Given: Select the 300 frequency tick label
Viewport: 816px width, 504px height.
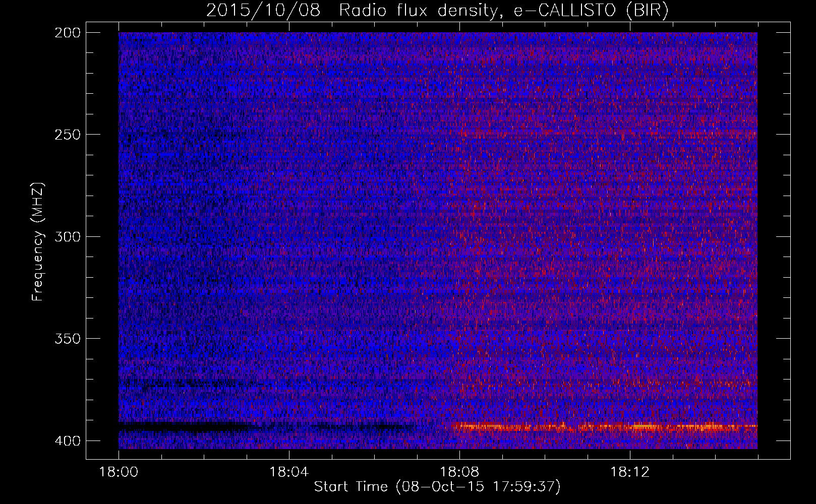Looking at the screenshot, I should (67, 236).
